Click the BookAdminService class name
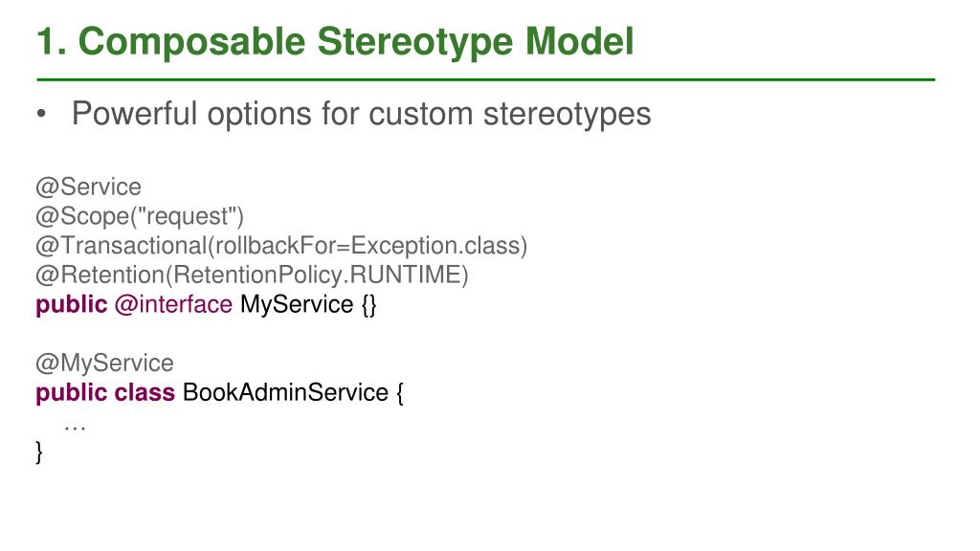 point(285,392)
